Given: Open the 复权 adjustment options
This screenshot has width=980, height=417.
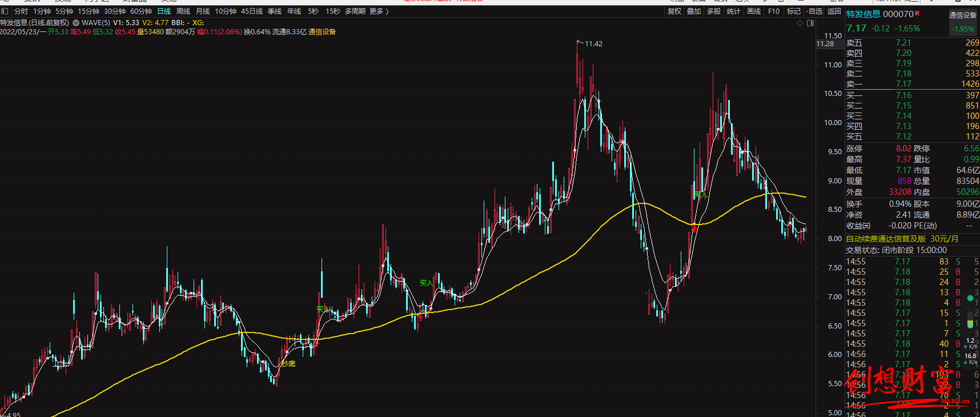Looking at the screenshot, I should pyautogui.click(x=674, y=11).
